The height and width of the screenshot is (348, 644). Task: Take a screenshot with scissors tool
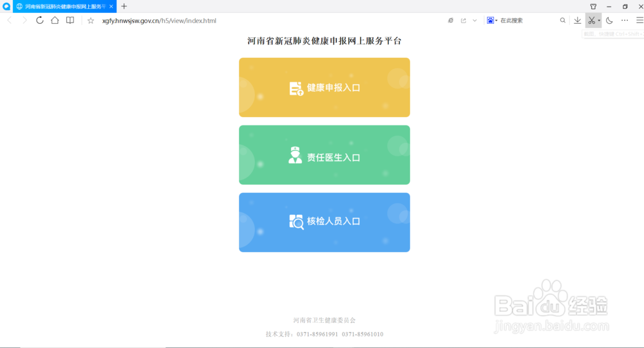pyautogui.click(x=591, y=21)
